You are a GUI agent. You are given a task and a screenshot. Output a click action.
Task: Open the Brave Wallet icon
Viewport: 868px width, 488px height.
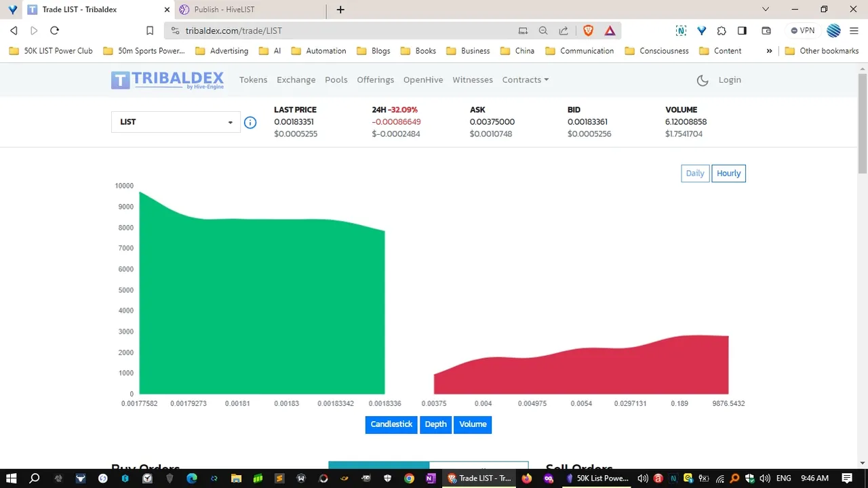(766, 30)
